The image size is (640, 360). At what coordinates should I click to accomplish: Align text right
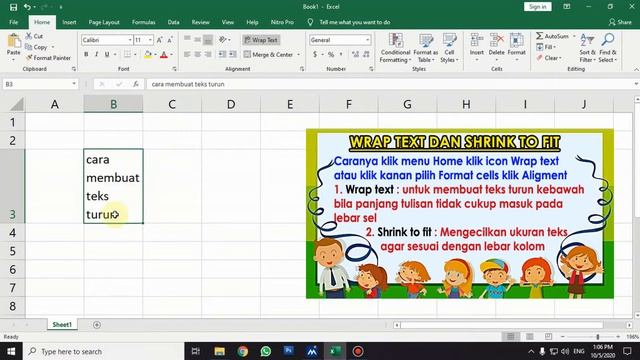click(208, 54)
